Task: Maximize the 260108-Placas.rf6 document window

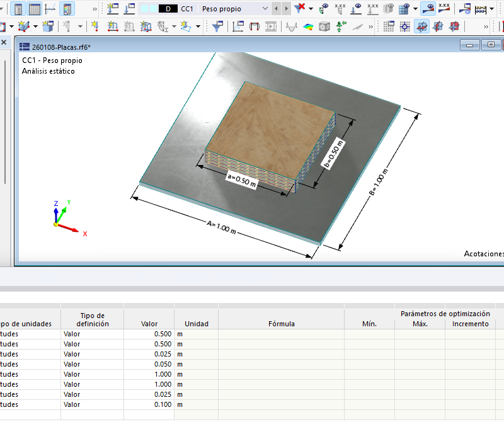Action: coord(491,45)
